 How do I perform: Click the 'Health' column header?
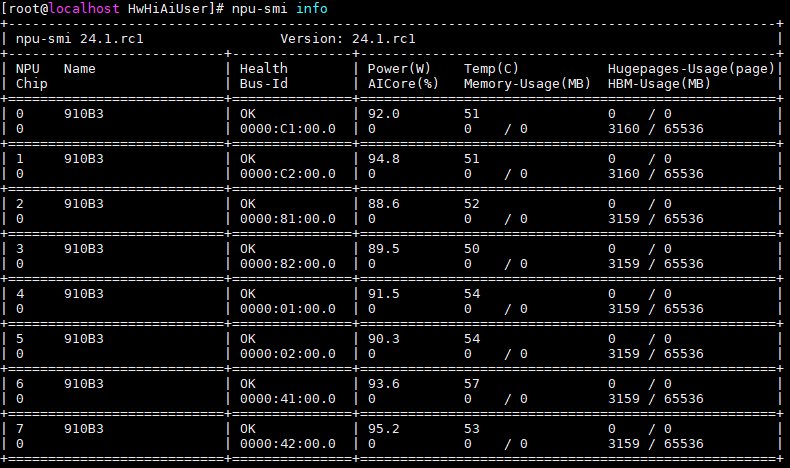264,69
